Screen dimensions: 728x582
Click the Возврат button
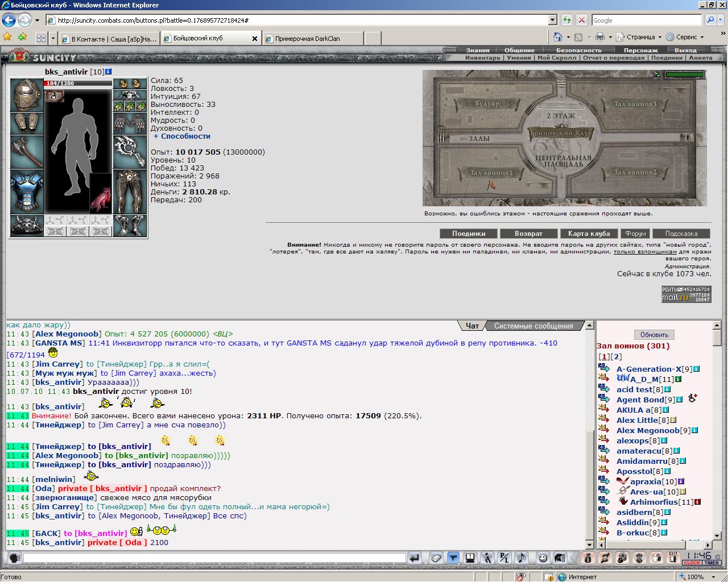pyautogui.click(x=528, y=234)
